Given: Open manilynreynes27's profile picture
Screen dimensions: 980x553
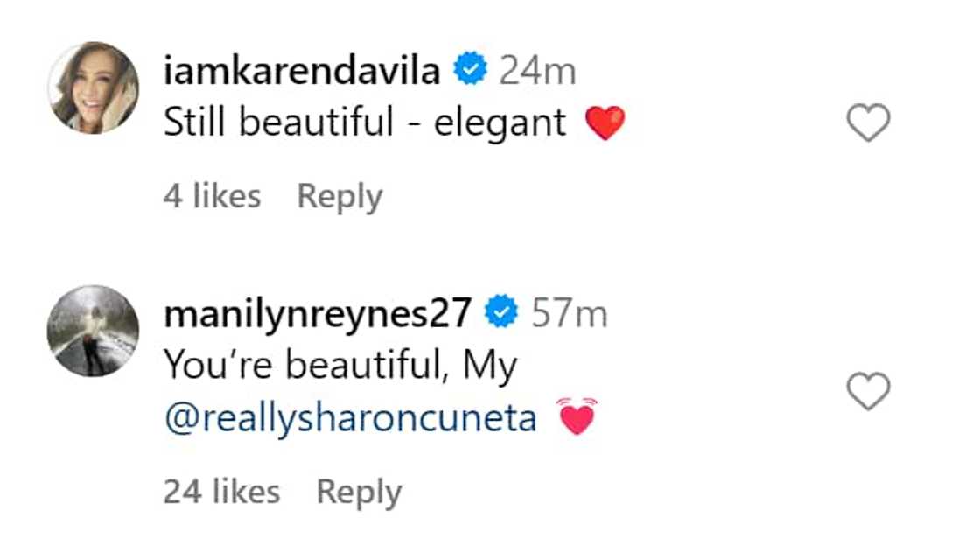Looking at the screenshot, I should (x=93, y=331).
